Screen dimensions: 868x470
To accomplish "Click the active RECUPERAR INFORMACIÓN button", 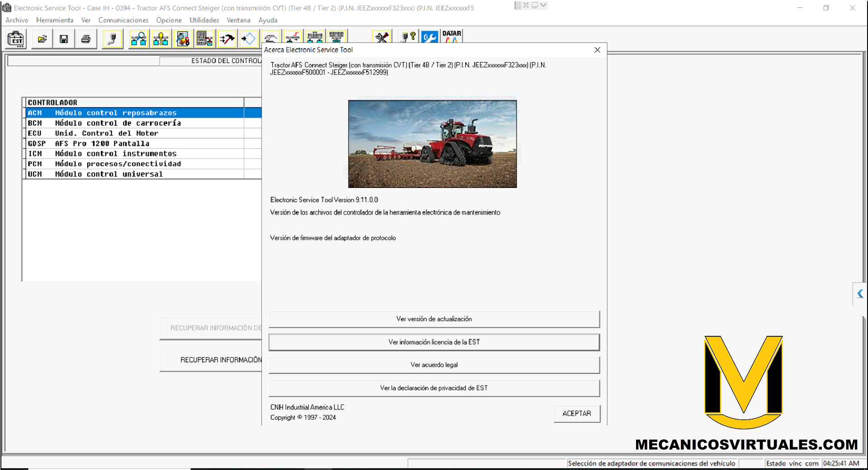I will [x=211, y=360].
